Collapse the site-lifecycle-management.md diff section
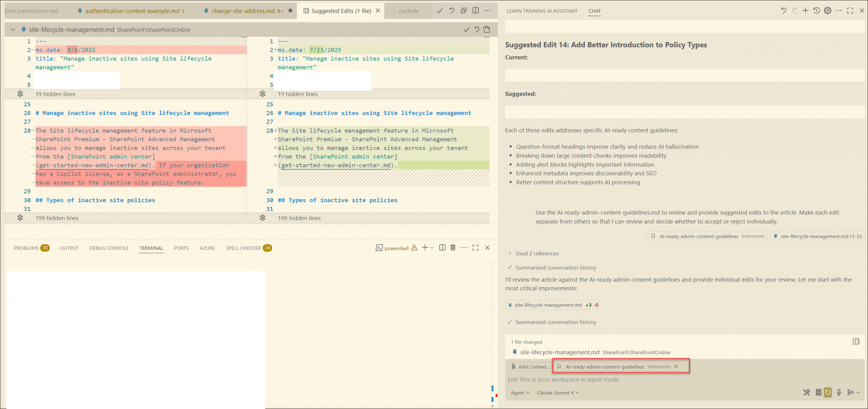 13,30
